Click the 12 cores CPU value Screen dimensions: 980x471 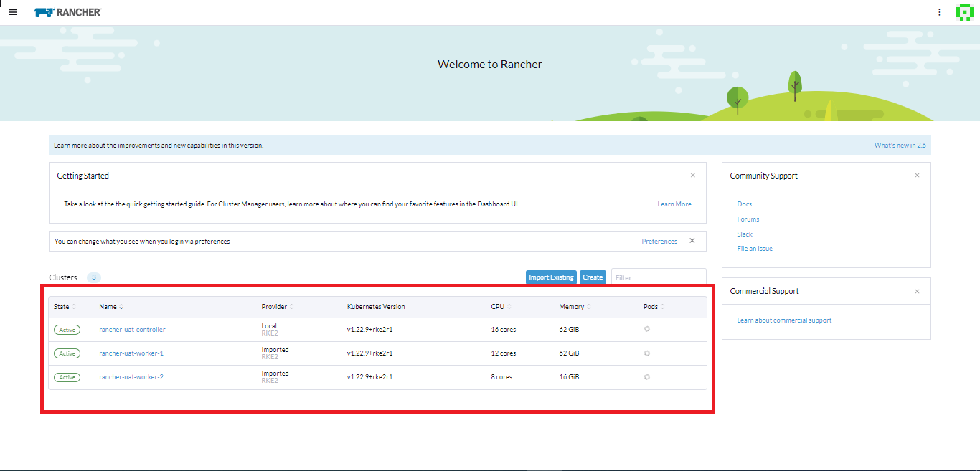(504, 353)
